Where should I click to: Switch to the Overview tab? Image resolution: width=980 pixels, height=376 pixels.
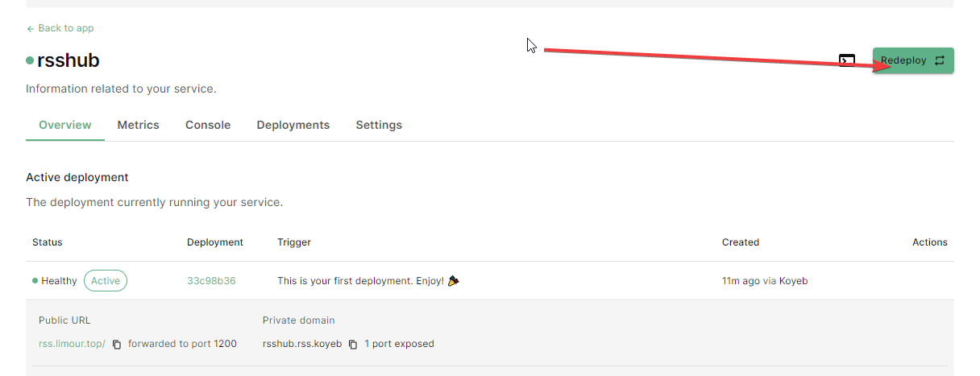tap(65, 125)
